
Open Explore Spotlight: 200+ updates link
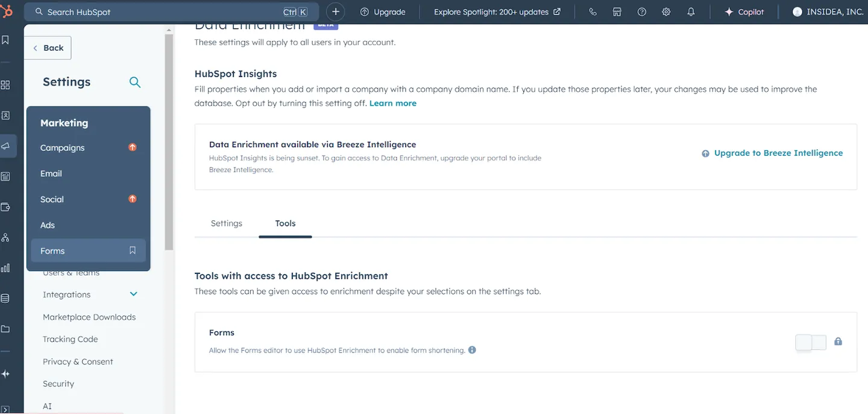[x=497, y=11]
